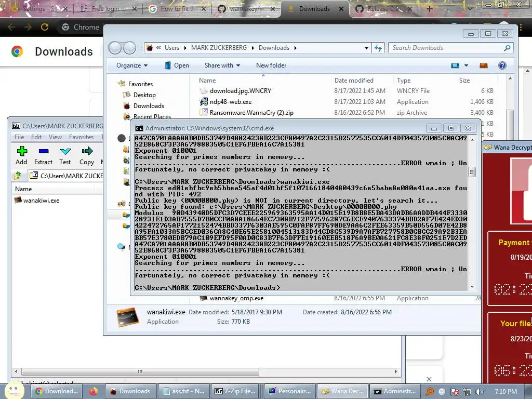Sort by the Name column header
Viewport: 532px width, 399px height.
207,81
